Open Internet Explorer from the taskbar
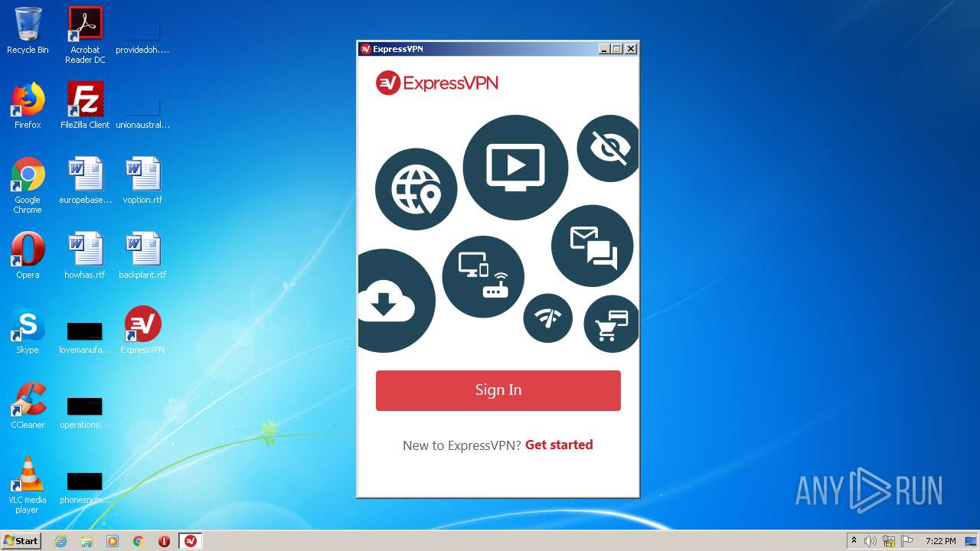The height and width of the screenshot is (551, 980). coord(60,541)
